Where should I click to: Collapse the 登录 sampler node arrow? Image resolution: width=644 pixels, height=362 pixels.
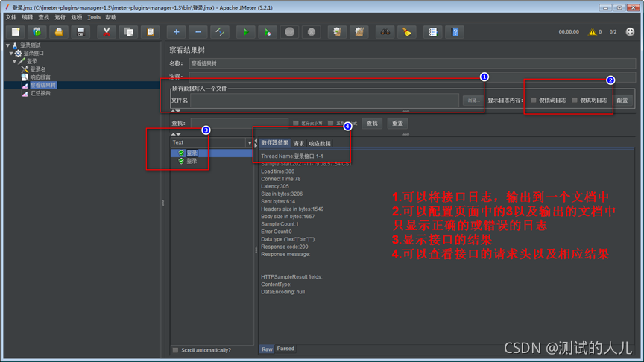point(14,61)
